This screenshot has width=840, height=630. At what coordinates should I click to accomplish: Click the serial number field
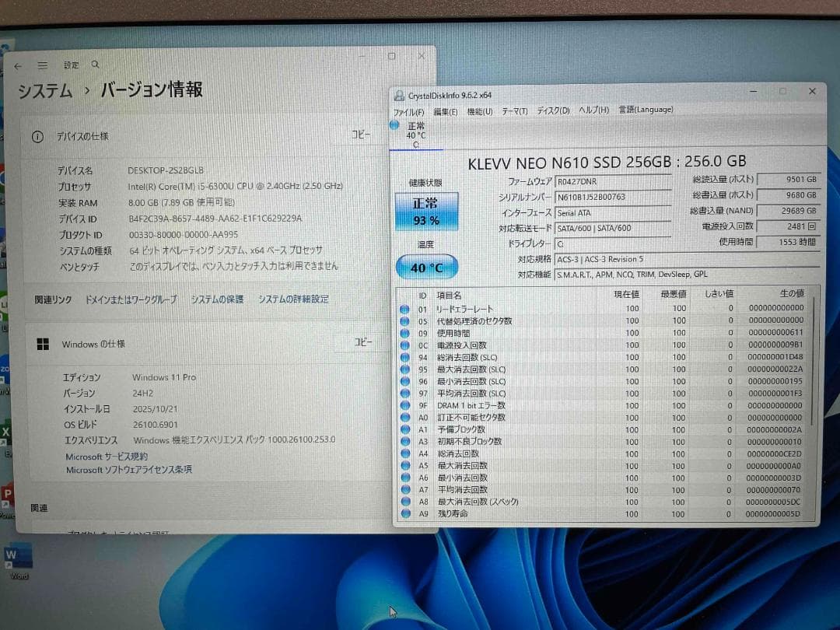pyautogui.click(x=613, y=197)
